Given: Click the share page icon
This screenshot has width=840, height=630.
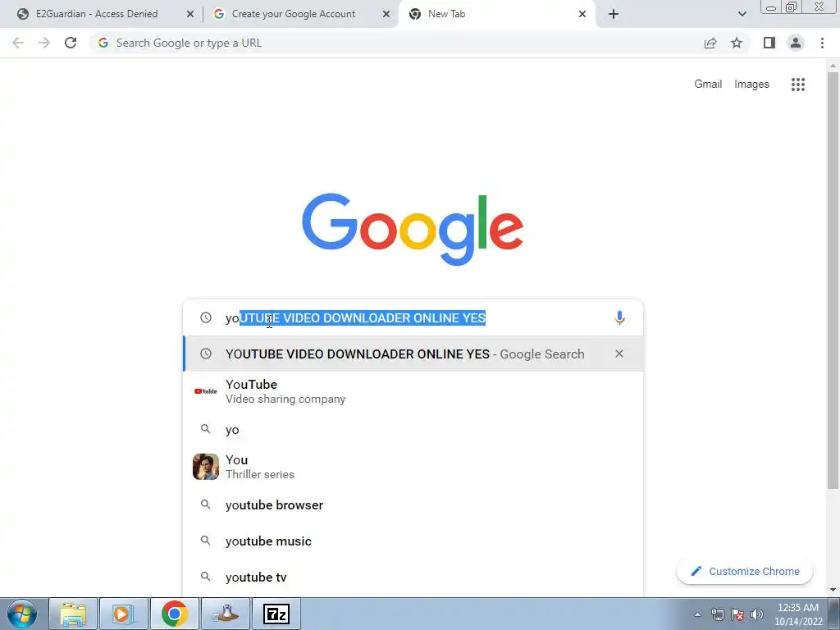Looking at the screenshot, I should (x=710, y=43).
